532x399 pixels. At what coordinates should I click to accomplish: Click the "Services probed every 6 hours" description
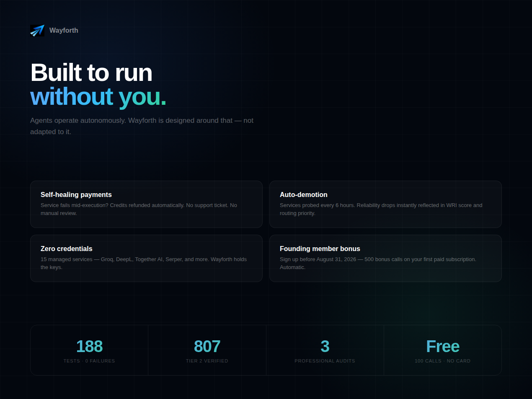point(381,209)
